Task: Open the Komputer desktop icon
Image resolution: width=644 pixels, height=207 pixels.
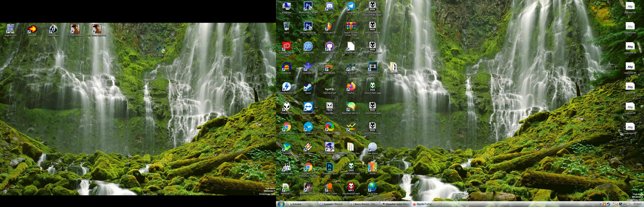Action: tap(287, 7)
